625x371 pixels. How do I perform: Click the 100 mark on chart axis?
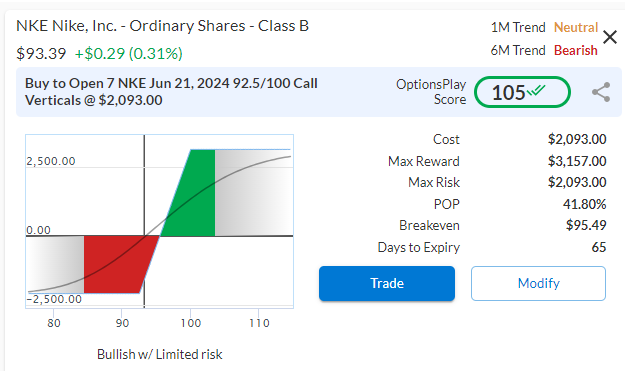coord(191,323)
